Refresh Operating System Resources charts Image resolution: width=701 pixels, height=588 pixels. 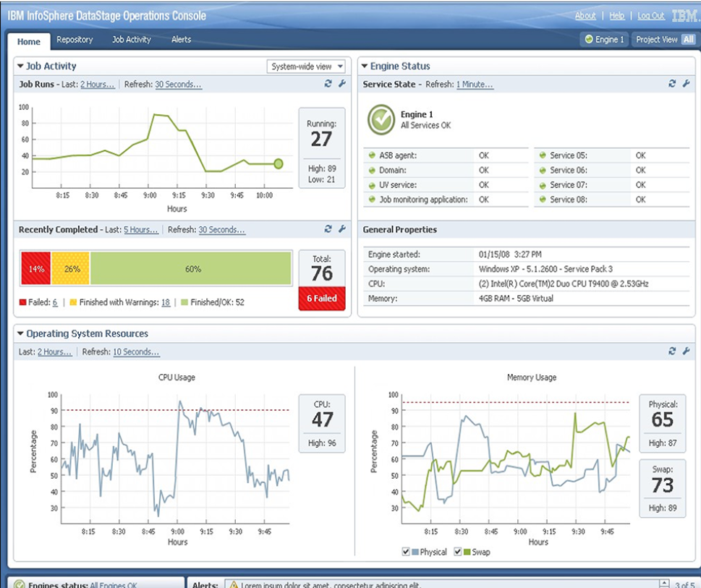672,351
